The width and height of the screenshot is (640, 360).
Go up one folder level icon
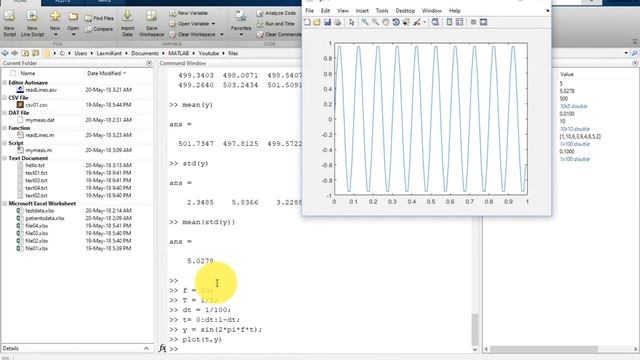[25, 53]
